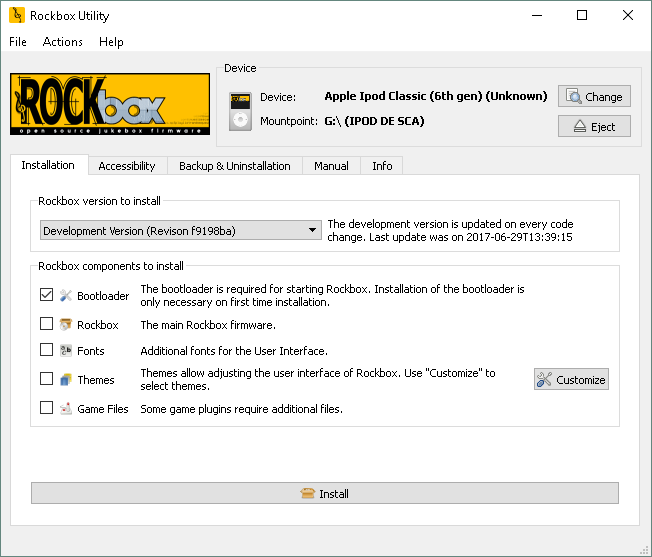Switch to the Accessibility tab
652x557 pixels.
pyautogui.click(x=127, y=166)
